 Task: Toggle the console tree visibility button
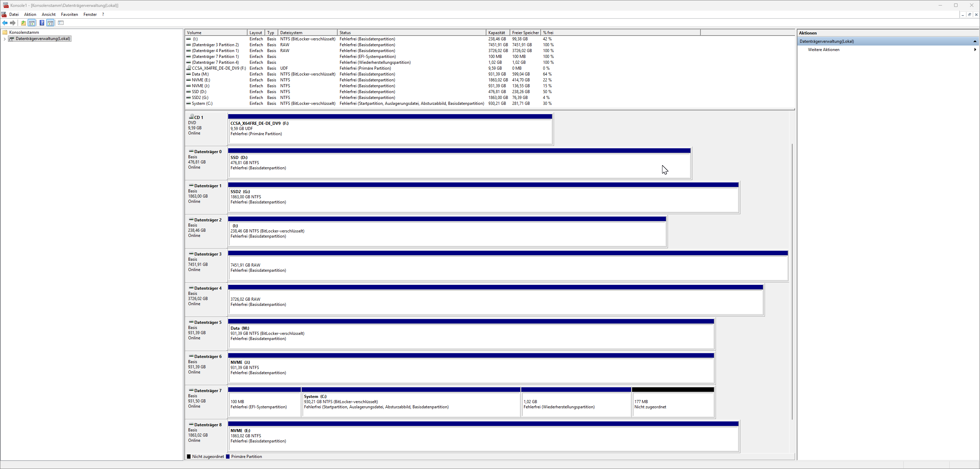[x=32, y=23]
